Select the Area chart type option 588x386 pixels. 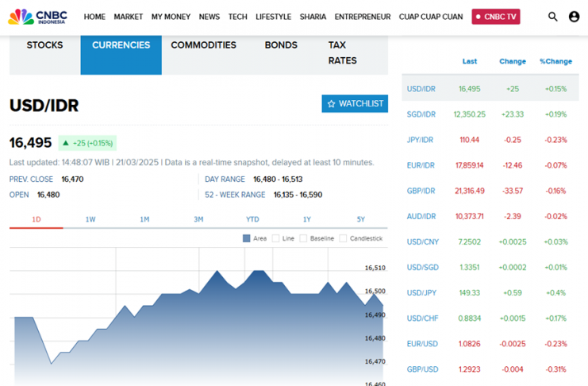247,238
